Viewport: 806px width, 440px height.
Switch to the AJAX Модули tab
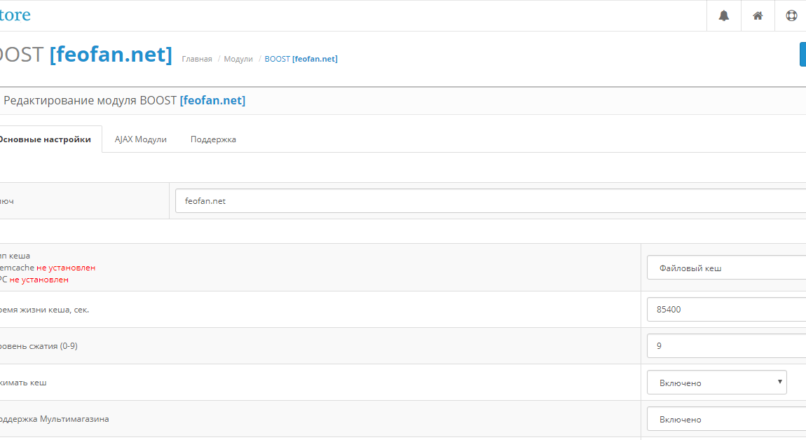tap(140, 139)
